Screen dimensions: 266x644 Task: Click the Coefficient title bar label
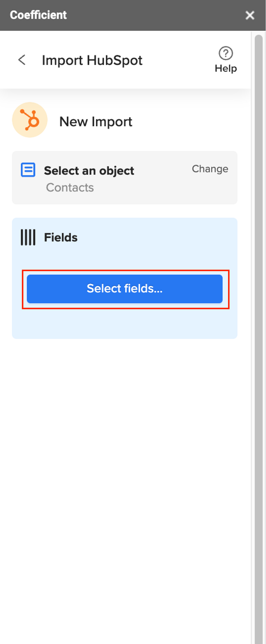click(x=38, y=15)
